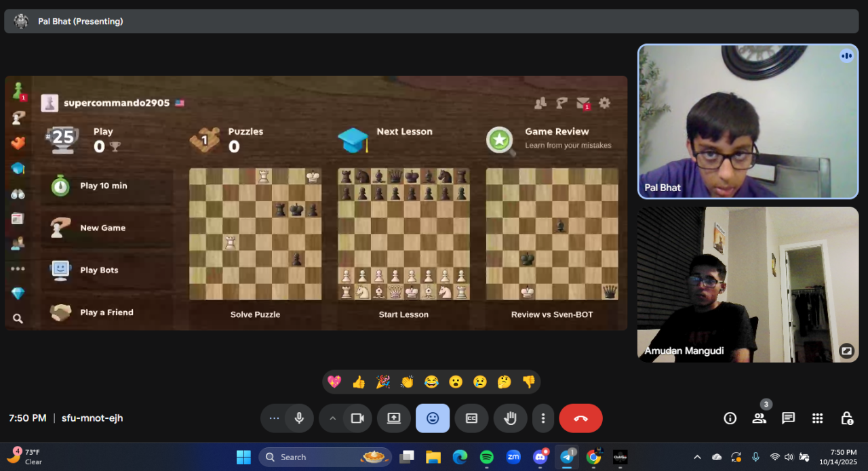
Task: Send the thinking face reaction
Action: tap(504, 382)
